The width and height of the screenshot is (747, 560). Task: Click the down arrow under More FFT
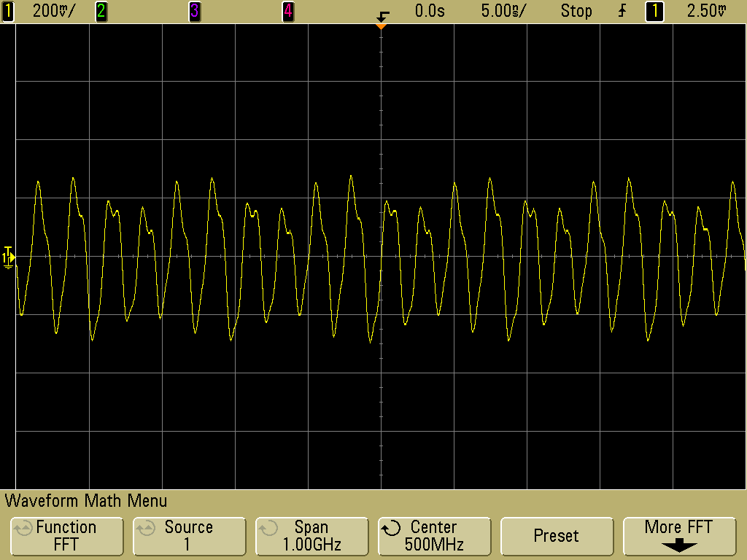tap(678, 545)
